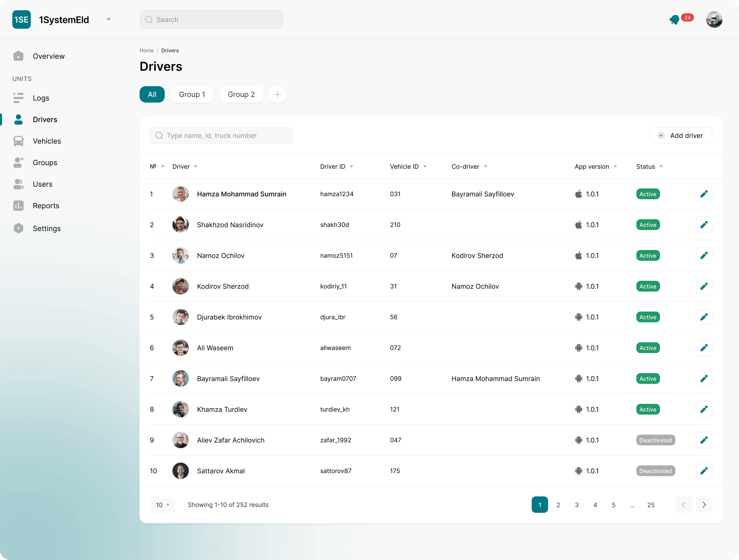Go to page 3

click(577, 505)
